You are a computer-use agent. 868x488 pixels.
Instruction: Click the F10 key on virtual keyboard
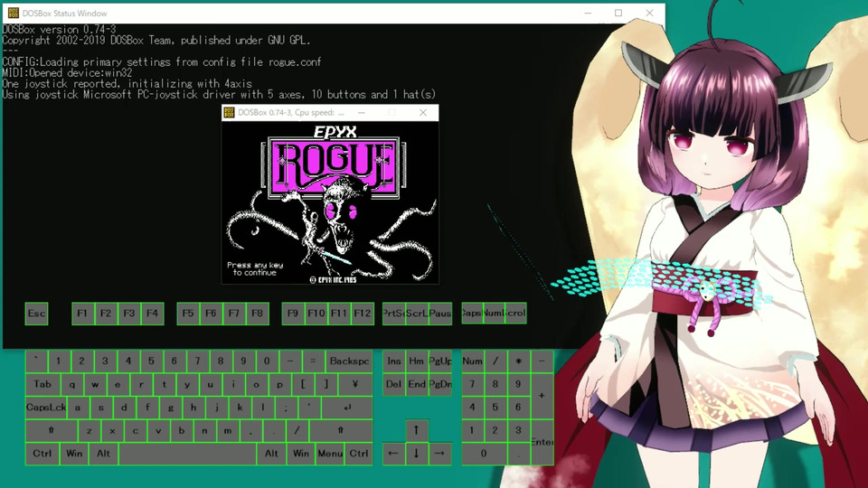(x=316, y=314)
